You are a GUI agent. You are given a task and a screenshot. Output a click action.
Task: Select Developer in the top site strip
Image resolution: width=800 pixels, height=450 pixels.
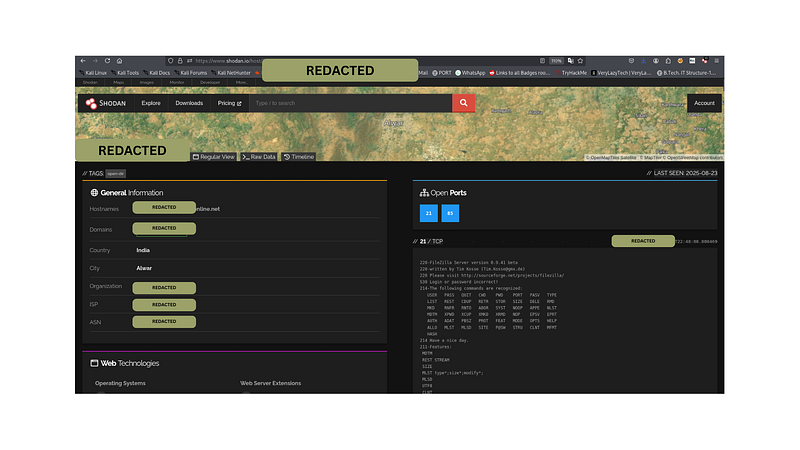pyautogui.click(x=210, y=82)
